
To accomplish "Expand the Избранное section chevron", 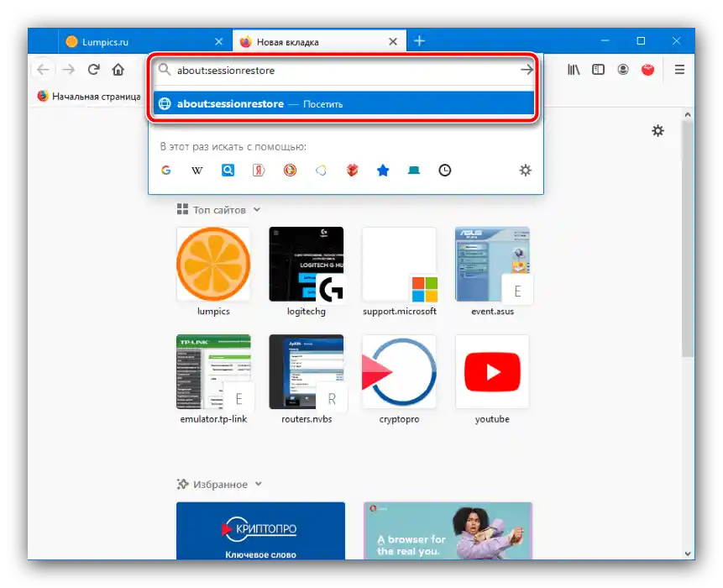I will point(259,484).
